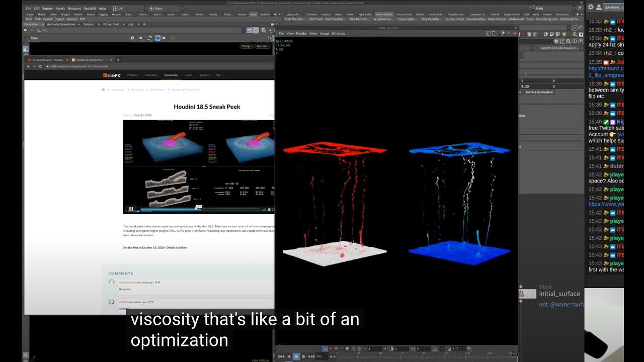The height and width of the screenshot is (362, 644).
Task: Click the home breadcrumb icon on SideFX page
Action: tap(103, 89)
